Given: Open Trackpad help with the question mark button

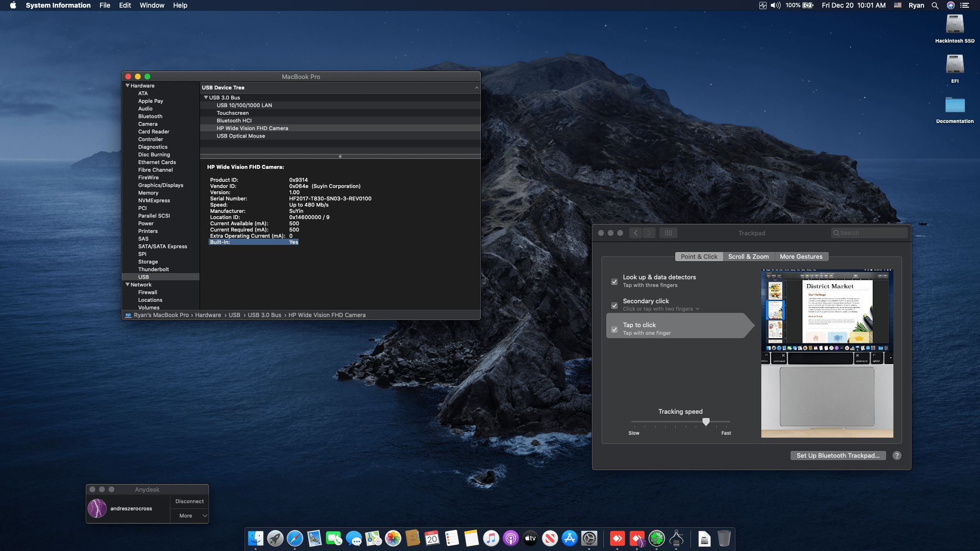Looking at the screenshot, I should pos(897,456).
